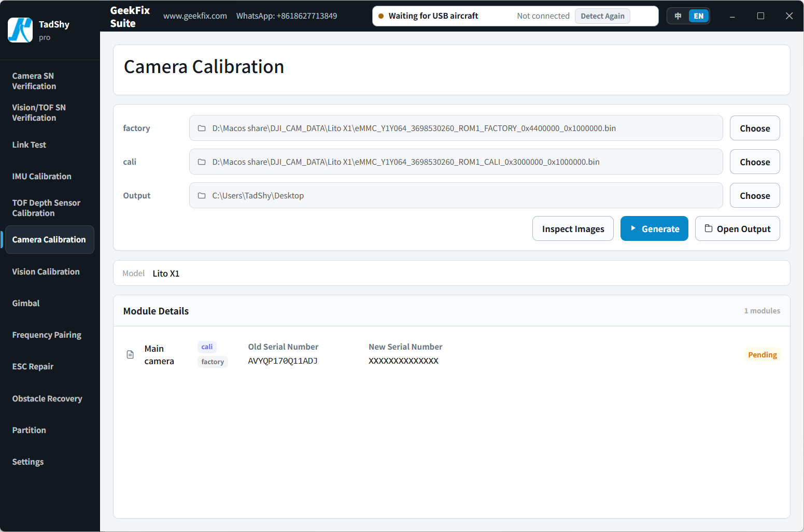Screen dimensions: 804x532
Task: Open the Partition page
Action: pyautogui.click(x=50, y=430)
